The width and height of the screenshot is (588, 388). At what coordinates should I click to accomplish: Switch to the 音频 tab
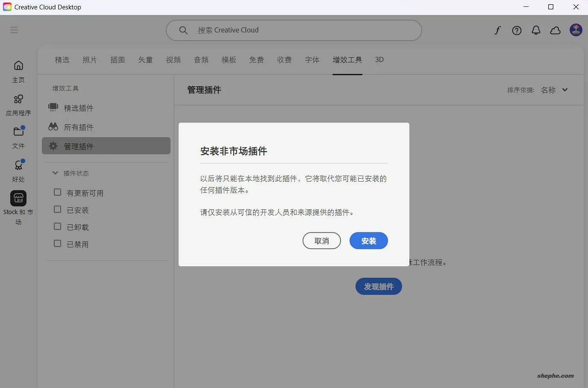(x=201, y=60)
